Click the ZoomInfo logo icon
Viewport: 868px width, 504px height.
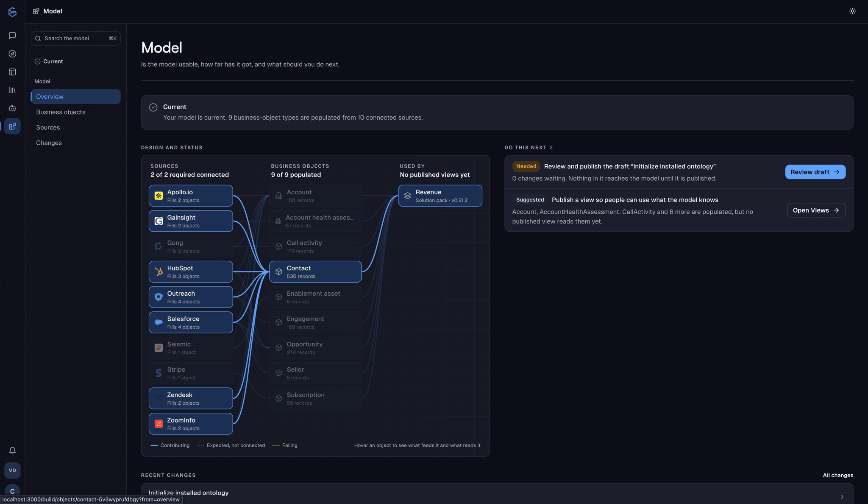point(159,424)
